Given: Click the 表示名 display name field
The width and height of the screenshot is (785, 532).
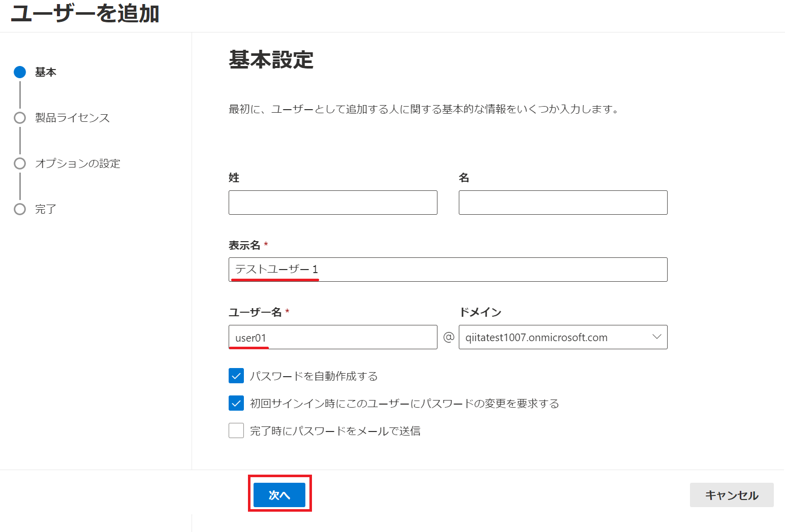Looking at the screenshot, I should point(448,270).
